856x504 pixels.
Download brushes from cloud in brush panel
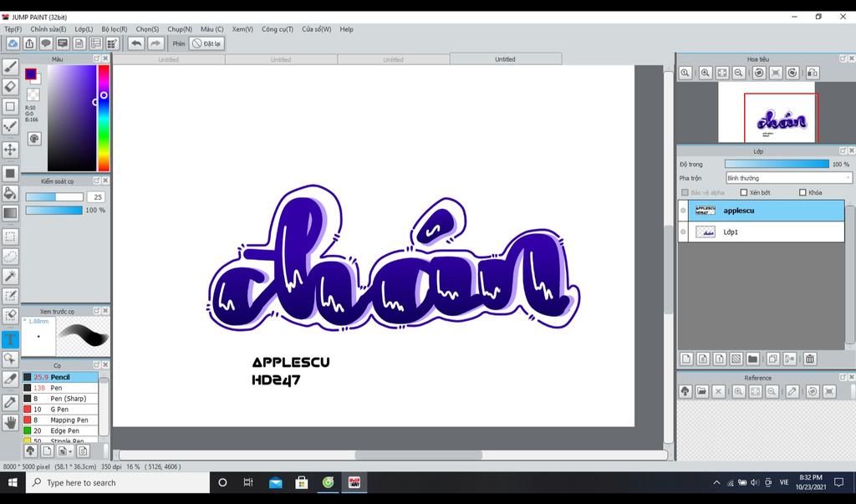pos(31,451)
